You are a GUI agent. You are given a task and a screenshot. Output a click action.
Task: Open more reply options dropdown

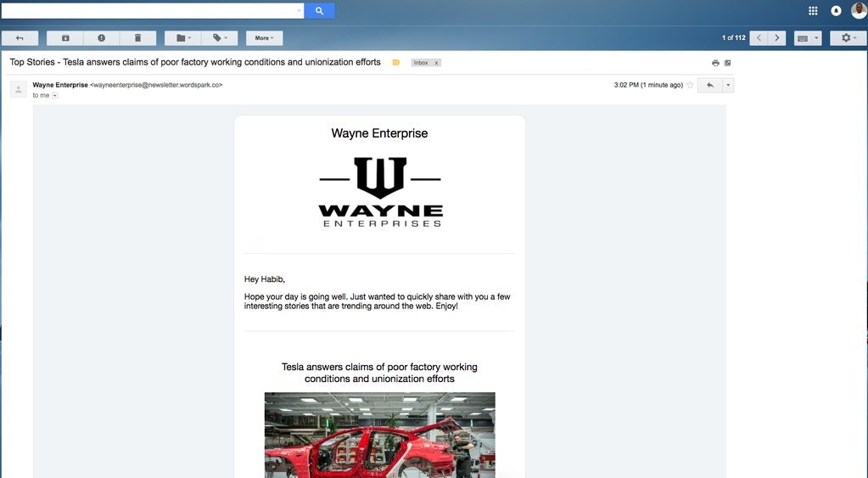click(x=728, y=85)
